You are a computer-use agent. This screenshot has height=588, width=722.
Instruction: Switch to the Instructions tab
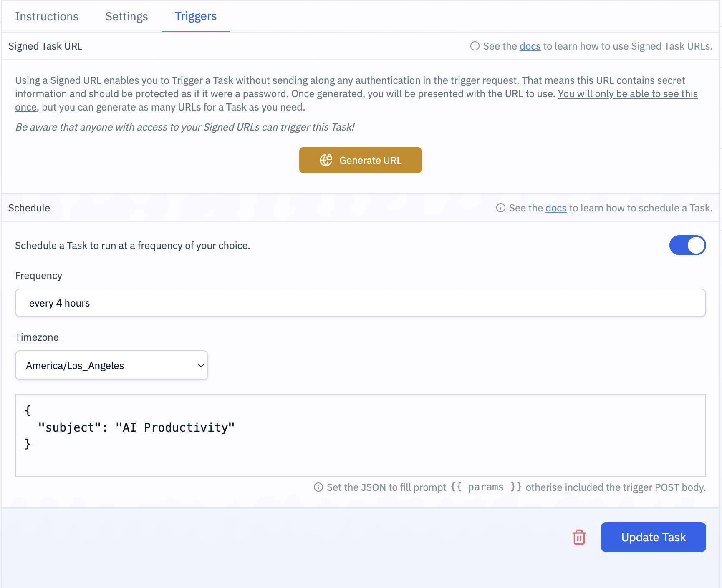click(46, 16)
